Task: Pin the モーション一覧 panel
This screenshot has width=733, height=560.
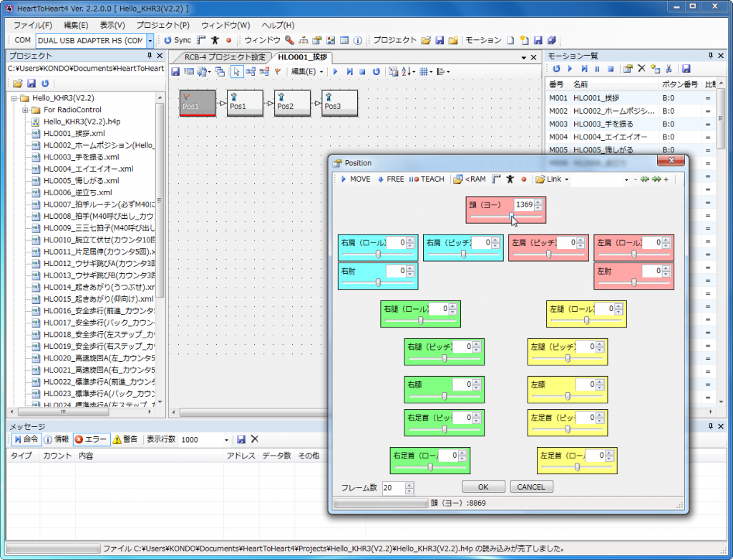Action: click(711, 56)
